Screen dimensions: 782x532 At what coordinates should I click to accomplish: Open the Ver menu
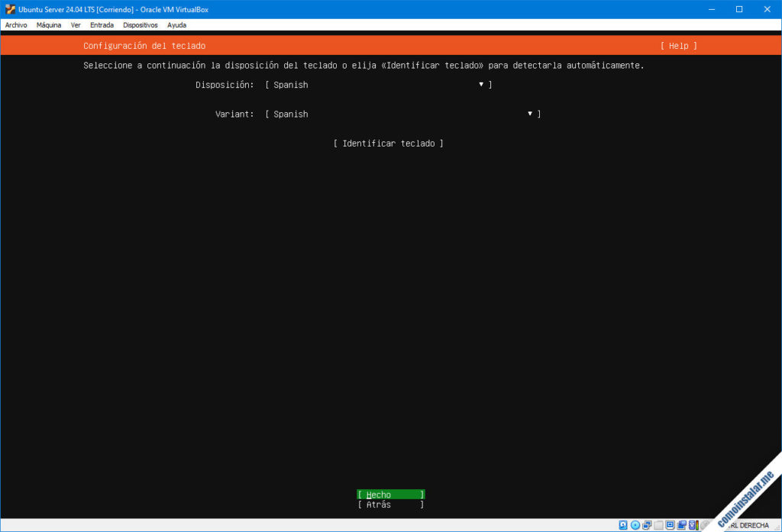76,25
